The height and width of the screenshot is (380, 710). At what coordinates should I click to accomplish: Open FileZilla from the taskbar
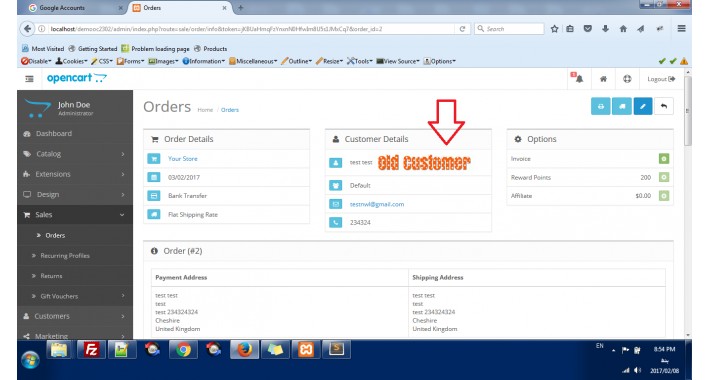(x=91, y=350)
